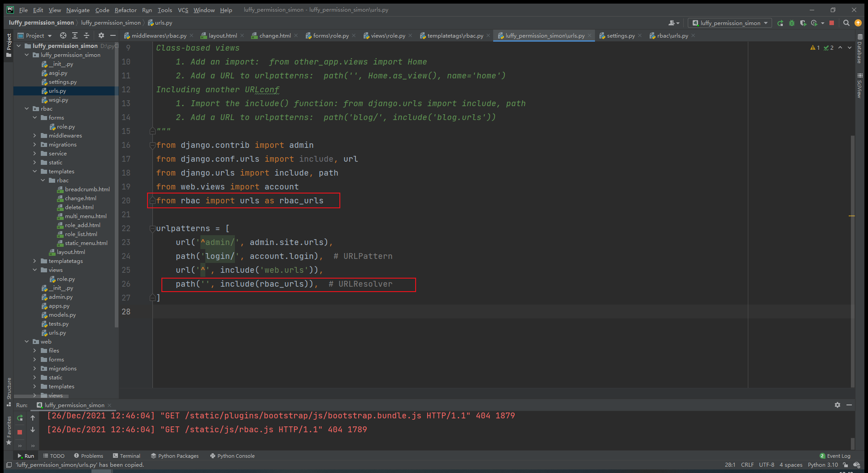Close the views\role.py tab
The height and width of the screenshot is (473, 868).
pos(410,35)
